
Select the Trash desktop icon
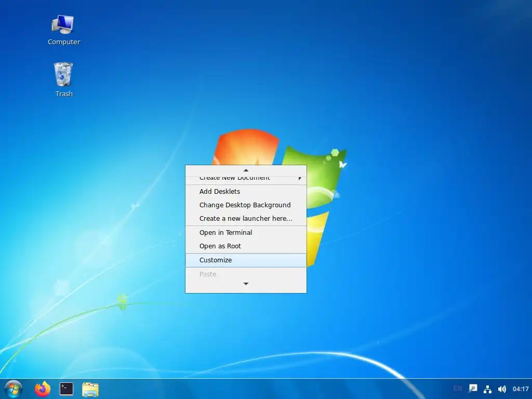click(63, 79)
